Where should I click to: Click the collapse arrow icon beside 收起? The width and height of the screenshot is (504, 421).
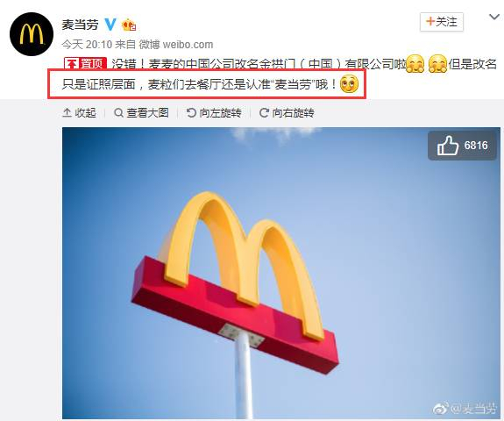click(67, 112)
